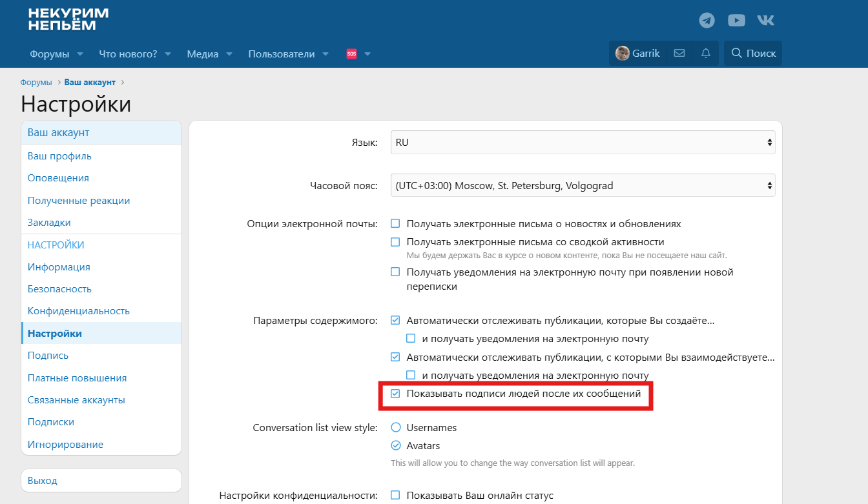This screenshot has height=504, width=868.
Task: Open the VK social icon
Action: pyautogui.click(x=765, y=21)
